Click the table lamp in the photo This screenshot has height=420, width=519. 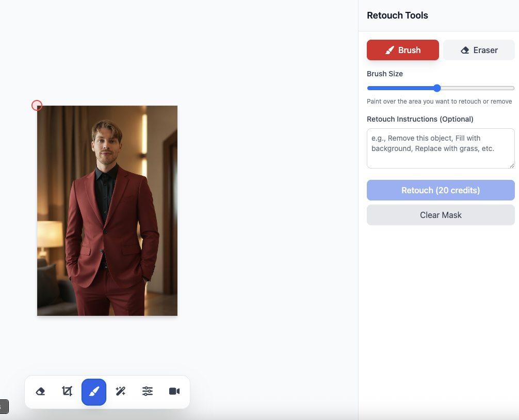pyautogui.click(x=50, y=234)
